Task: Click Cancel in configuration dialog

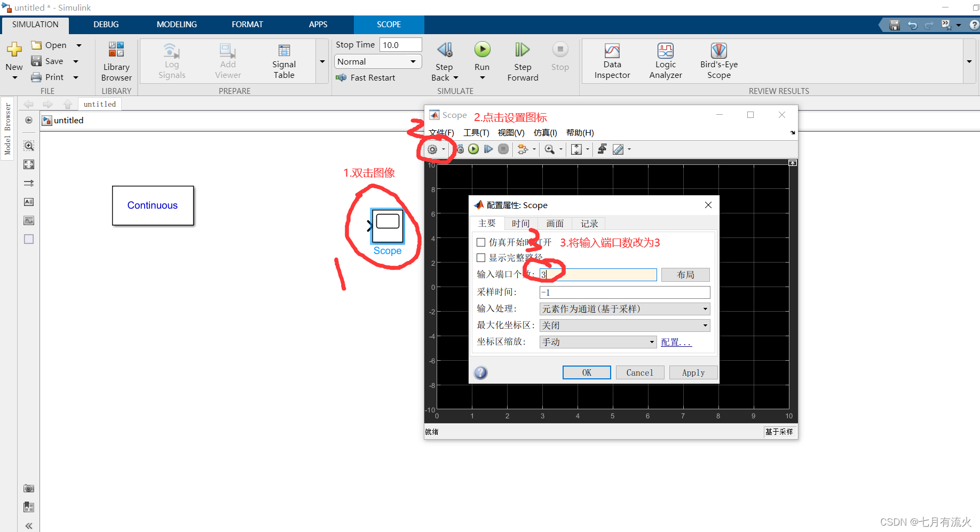Action: pos(639,372)
